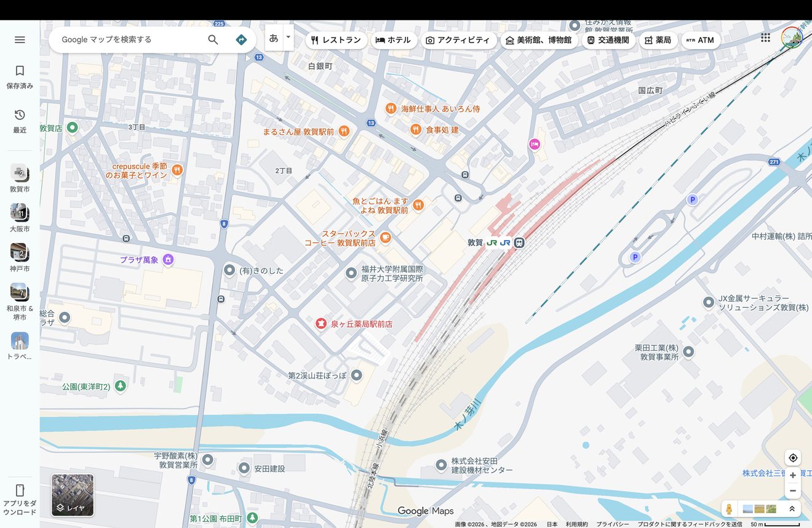Select スターバックス コーヒー 敦賀駅前店 cafe pin
This screenshot has height=528, width=812.
[x=385, y=238]
